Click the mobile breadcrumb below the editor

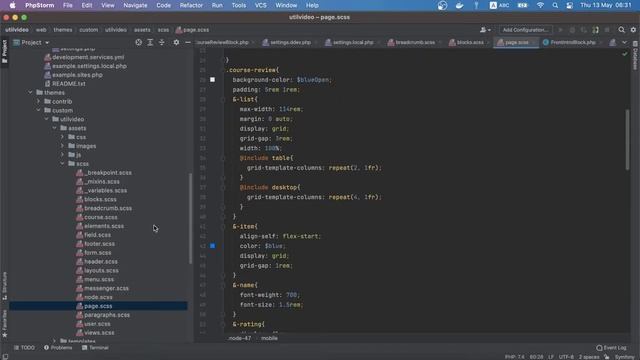(269, 338)
